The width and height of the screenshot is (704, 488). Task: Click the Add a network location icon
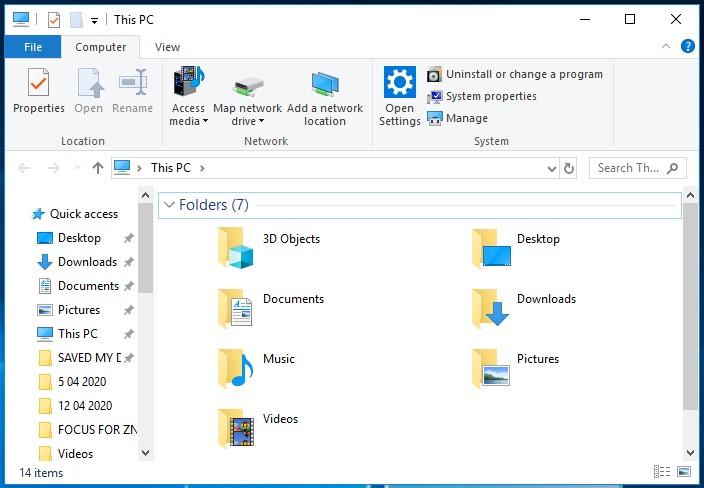click(325, 84)
